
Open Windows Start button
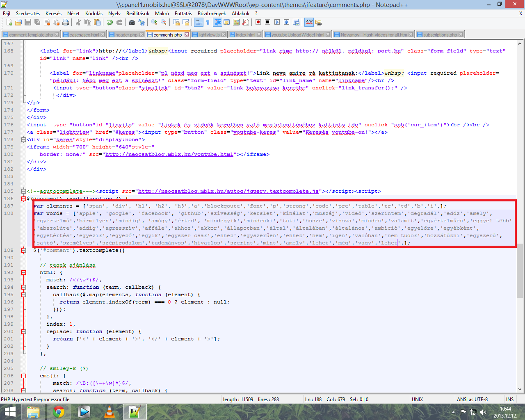pos(9,412)
